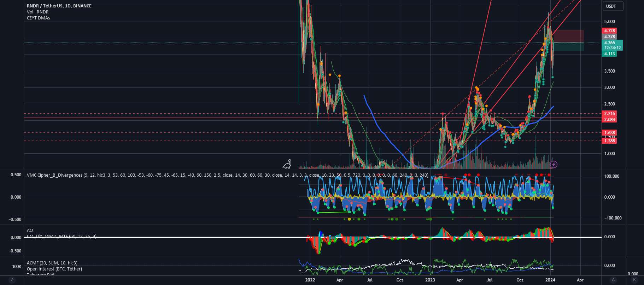The height and width of the screenshot is (285, 644).
Task: Click the 2023 time axis label
Action: coord(430,280)
